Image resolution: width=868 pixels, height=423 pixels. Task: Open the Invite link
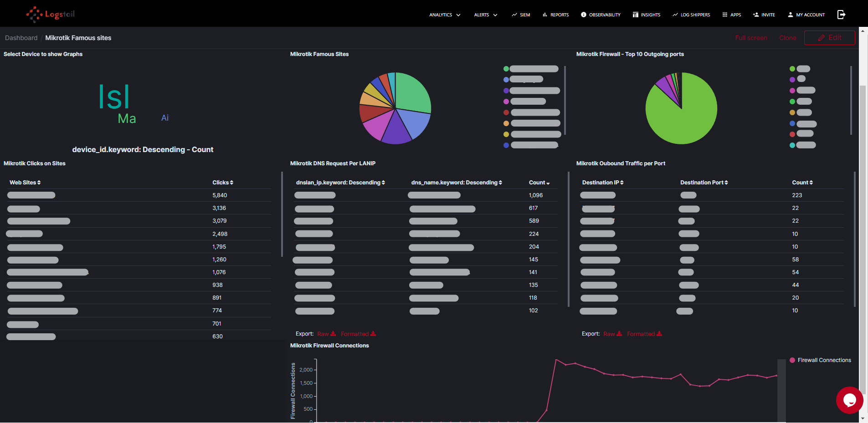[764, 15]
